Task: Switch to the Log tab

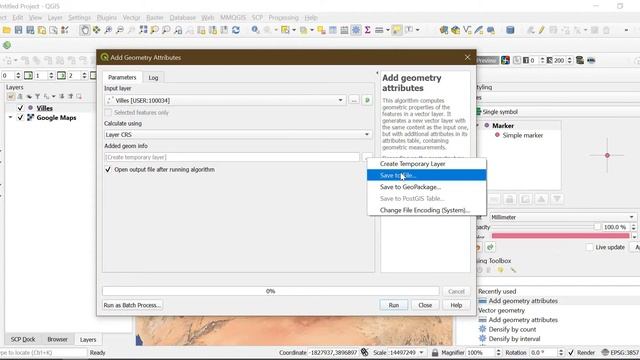Action: [153, 78]
